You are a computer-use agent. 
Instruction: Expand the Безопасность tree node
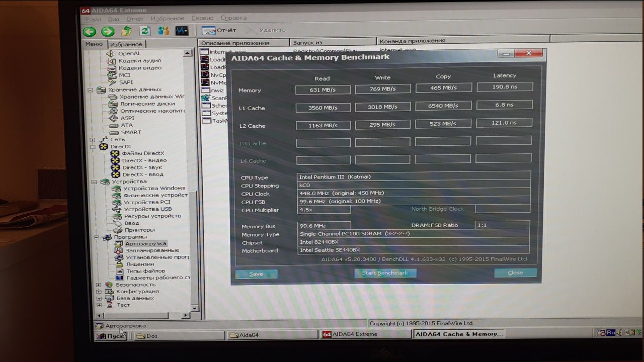[x=98, y=285]
